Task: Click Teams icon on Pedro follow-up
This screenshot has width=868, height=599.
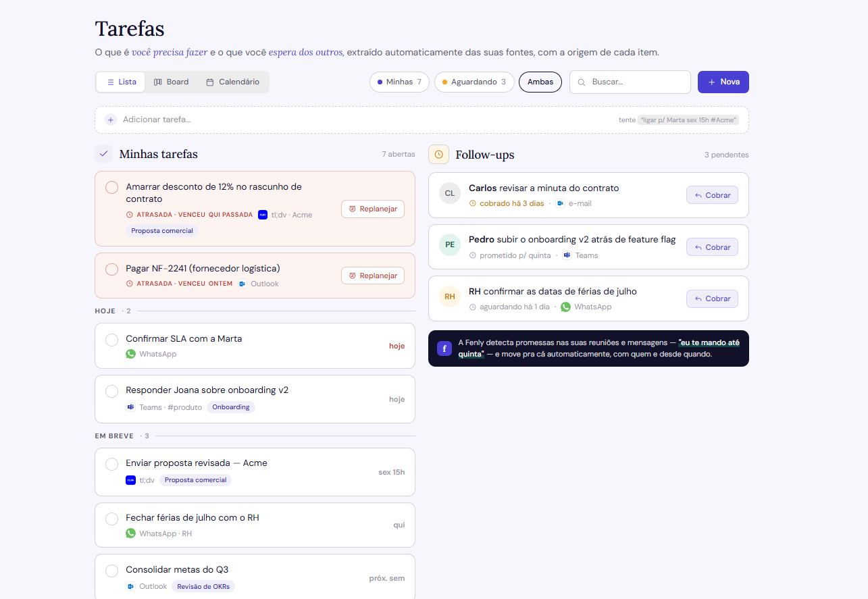Action: (x=567, y=255)
